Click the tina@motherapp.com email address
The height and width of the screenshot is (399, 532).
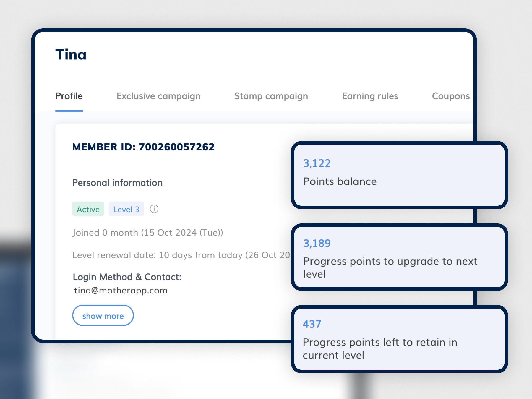[x=121, y=291]
